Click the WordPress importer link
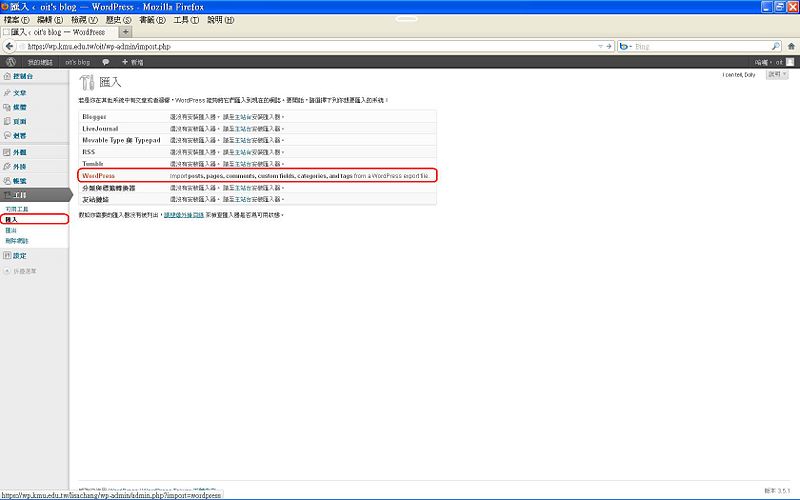 tap(98, 176)
